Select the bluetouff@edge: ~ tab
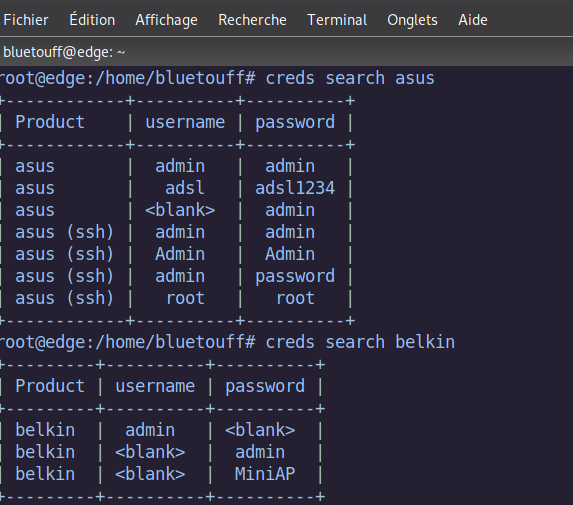573x505 pixels. pyautogui.click(x=64, y=52)
